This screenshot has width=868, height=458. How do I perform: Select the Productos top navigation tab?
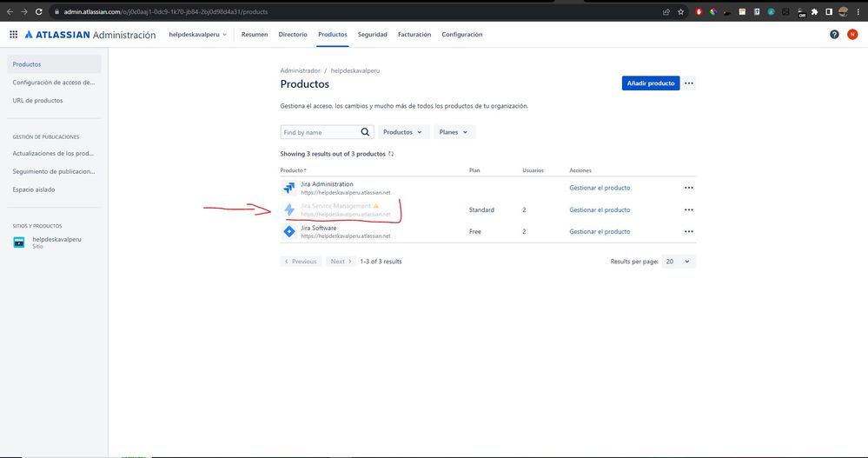(333, 35)
